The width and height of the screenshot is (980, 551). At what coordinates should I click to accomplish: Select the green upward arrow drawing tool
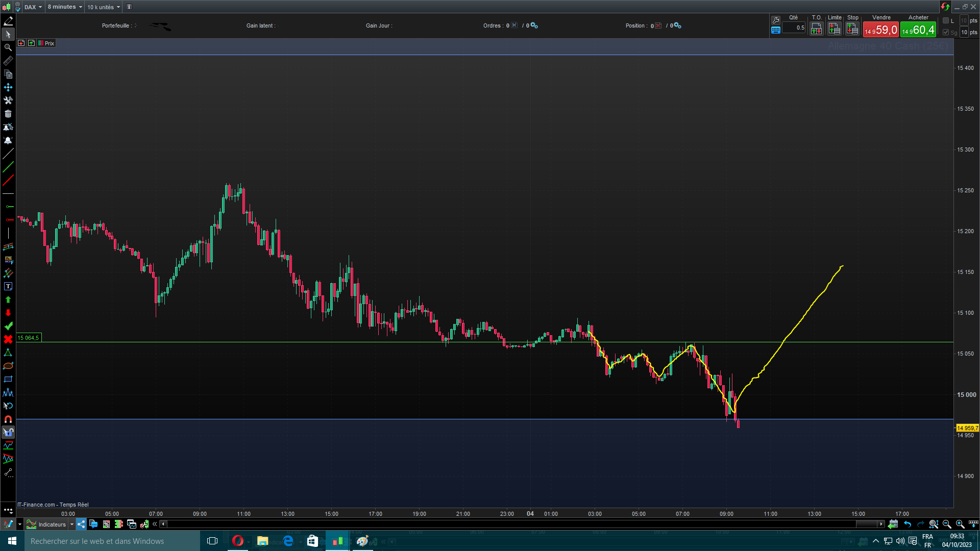coord(8,300)
